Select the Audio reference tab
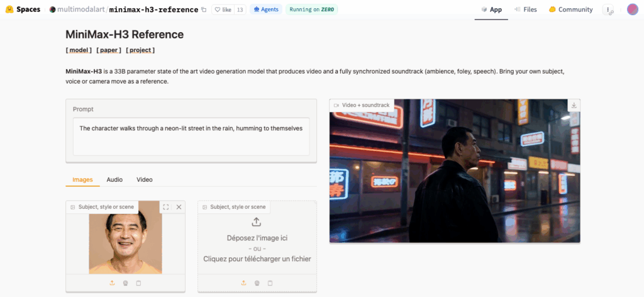 pyautogui.click(x=114, y=179)
